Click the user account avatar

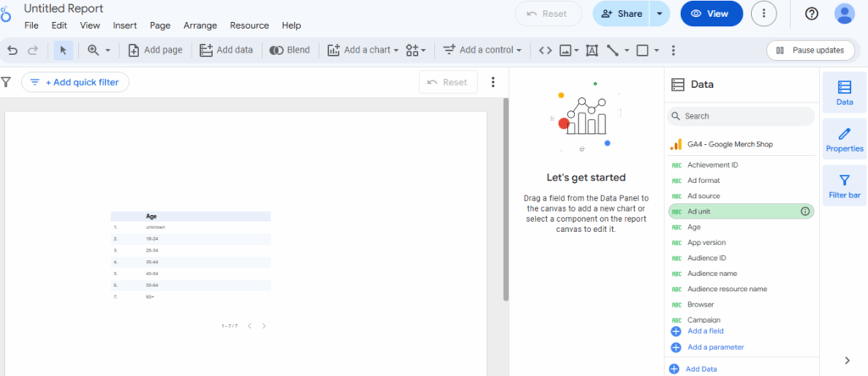click(845, 14)
